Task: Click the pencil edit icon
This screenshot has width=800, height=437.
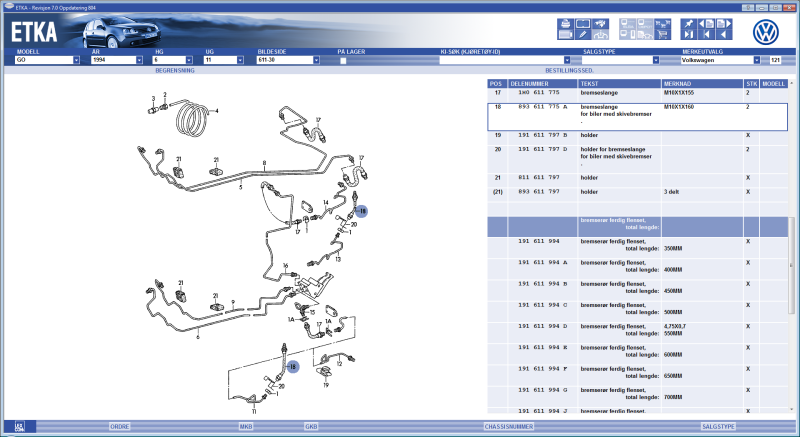Action: tap(583, 35)
